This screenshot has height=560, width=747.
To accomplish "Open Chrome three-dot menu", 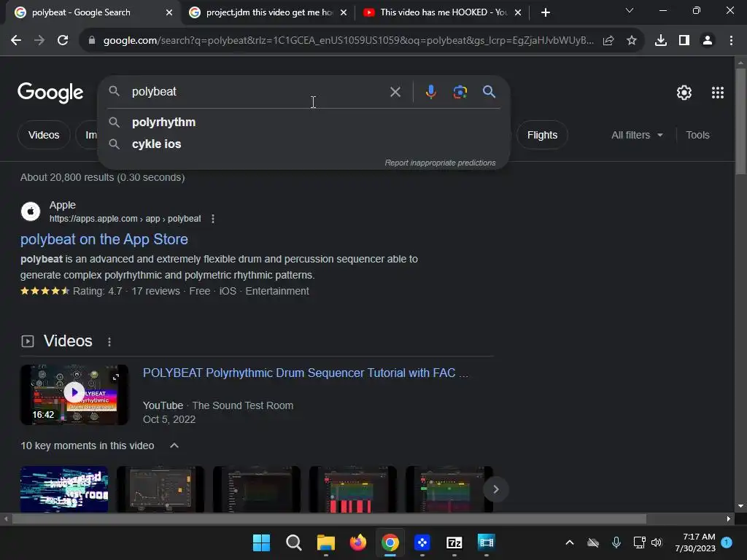I will point(731,41).
